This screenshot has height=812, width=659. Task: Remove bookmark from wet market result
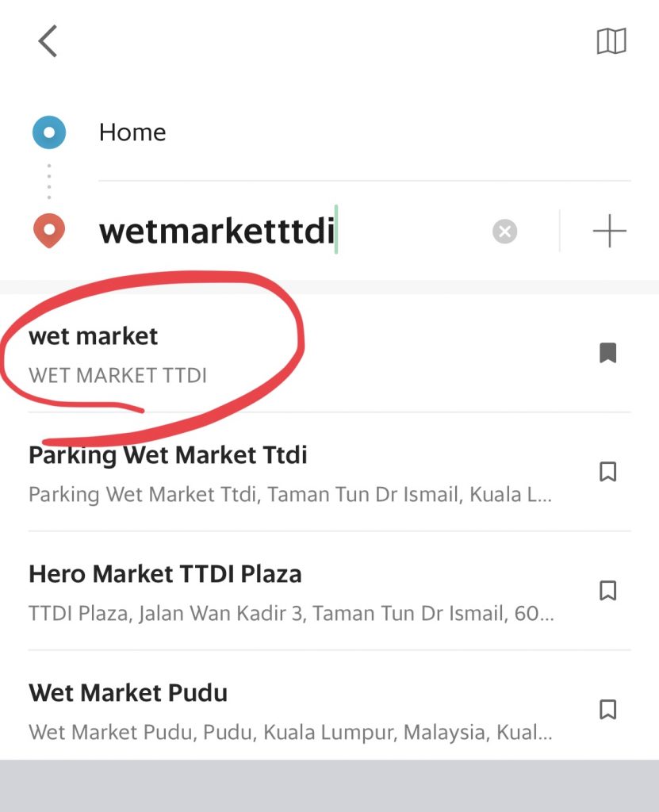tap(607, 353)
